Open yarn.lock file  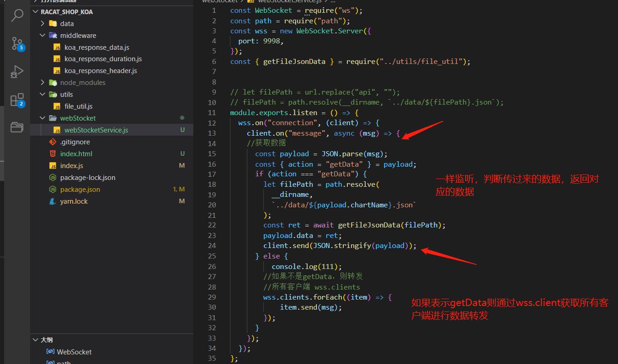[x=112, y=201]
